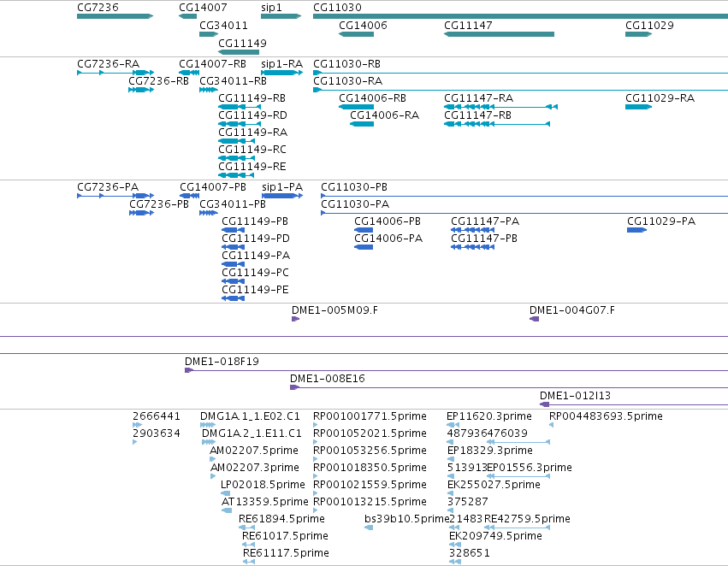Select the RE61894.5prime EST label
This screenshot has width=728, height=566.
[x=281, y=519]
